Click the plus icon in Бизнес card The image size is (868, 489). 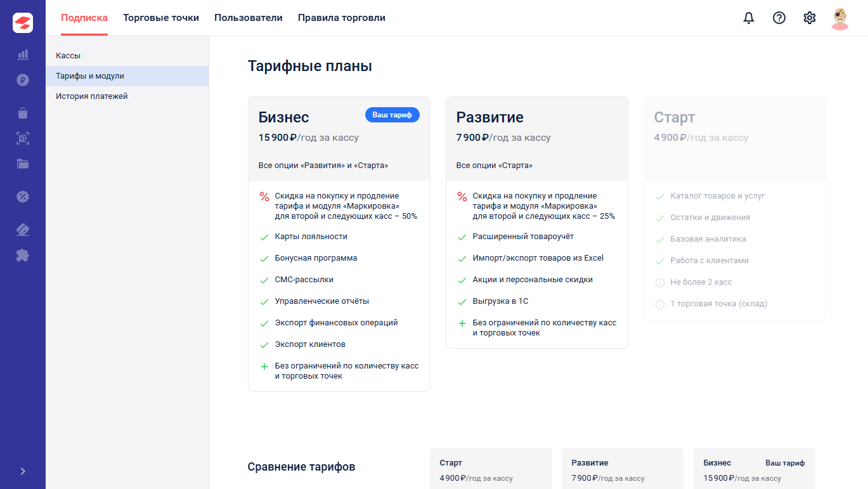pyautogui.click(x=264, y=367)
